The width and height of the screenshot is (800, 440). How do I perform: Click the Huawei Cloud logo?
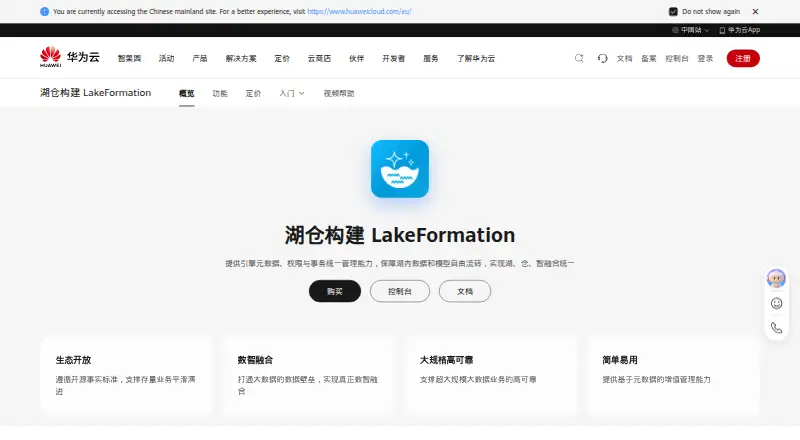(x=70, y=57)
